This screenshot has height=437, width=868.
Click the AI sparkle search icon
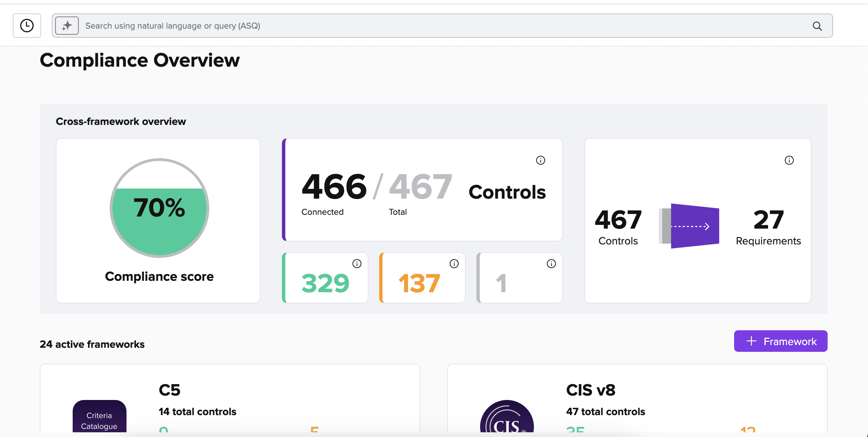66,25
